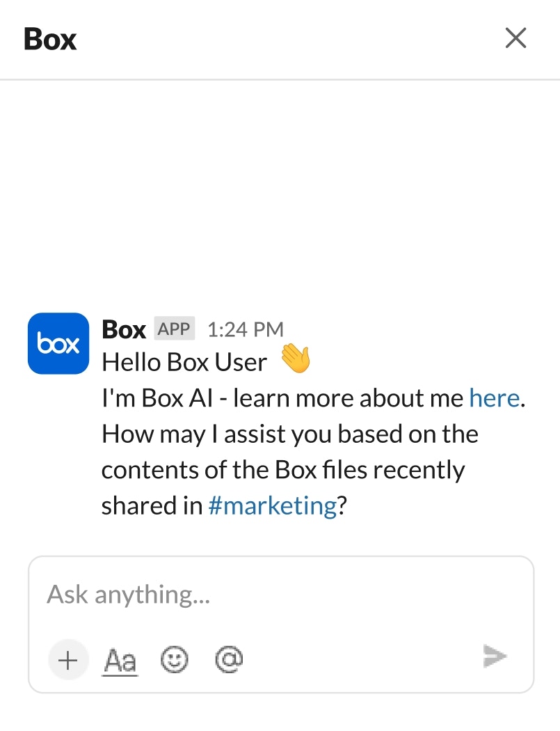The height and width of the screenshot is (731, 560).
Task: Expand message options by clicking the 1:24 PM timestamp
Action: tap(245, 329)
